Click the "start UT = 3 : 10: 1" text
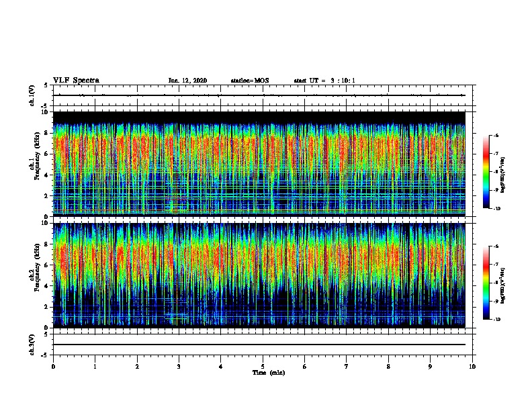532x411 pixels. (x=324, y=81)
